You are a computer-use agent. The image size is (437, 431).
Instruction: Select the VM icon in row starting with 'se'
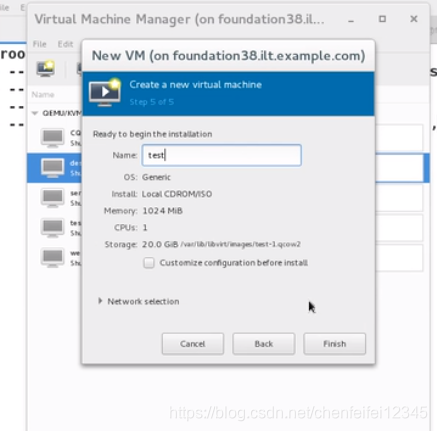(x=52, y=198)
